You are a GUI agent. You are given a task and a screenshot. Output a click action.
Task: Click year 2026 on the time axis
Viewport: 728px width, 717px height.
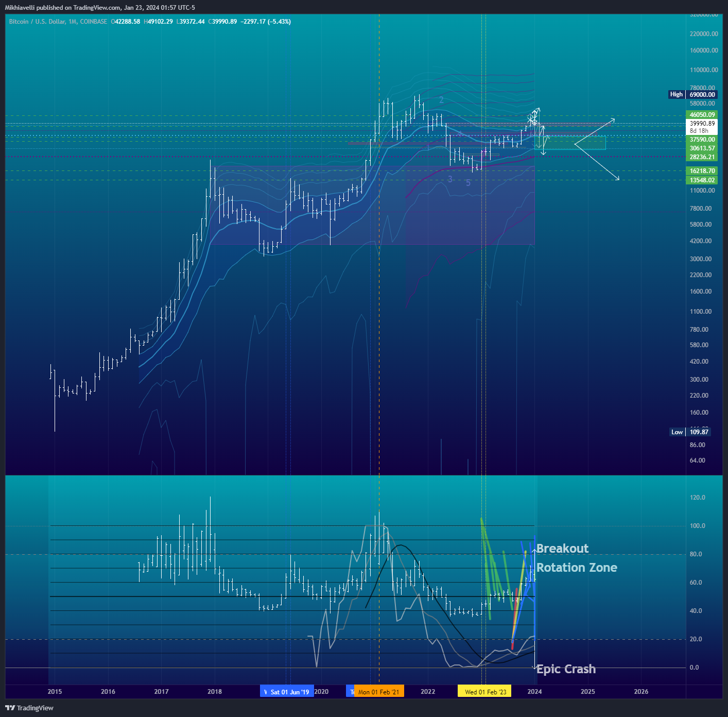coord(641,692)
